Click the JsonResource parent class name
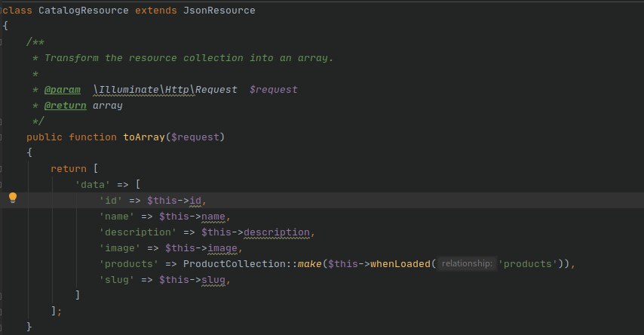Screen dimensions: 644x335 [x=219, y=11]
